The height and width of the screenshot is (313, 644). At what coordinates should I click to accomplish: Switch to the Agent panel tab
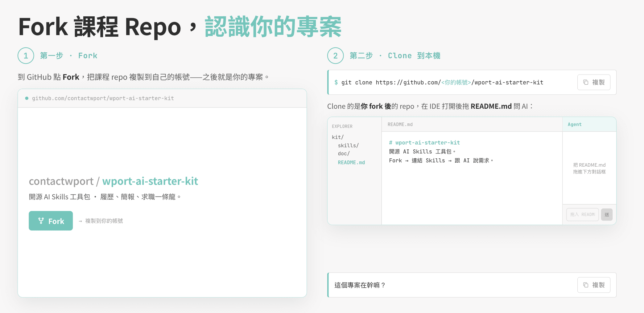[x=575, y=124]
